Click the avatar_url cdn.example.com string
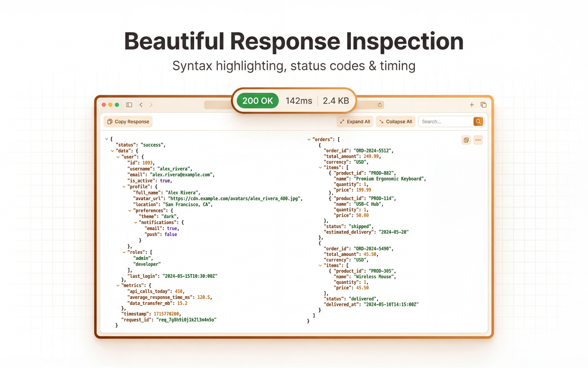The height and width of the screenshot is (368, 588). [235, 199]
